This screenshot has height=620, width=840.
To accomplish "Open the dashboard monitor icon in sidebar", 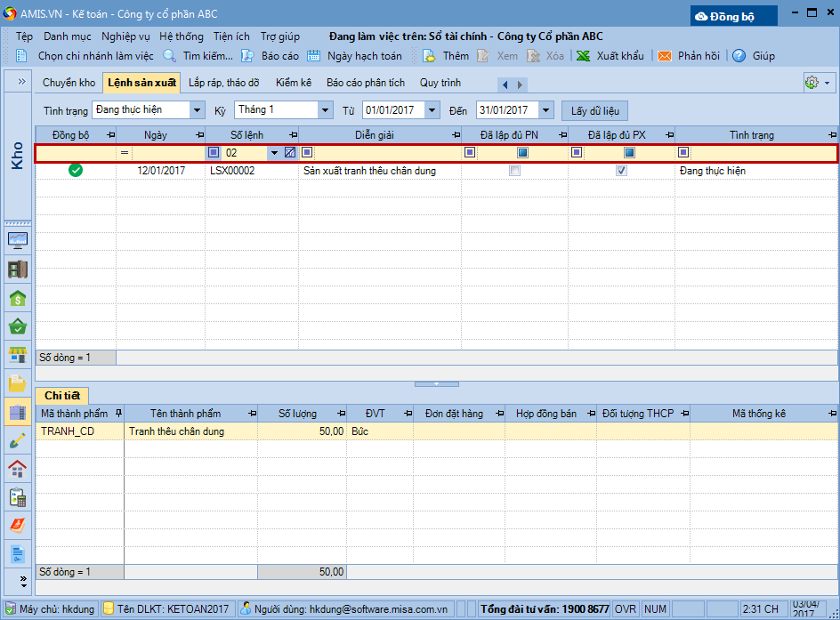I will tap(18, 239).
